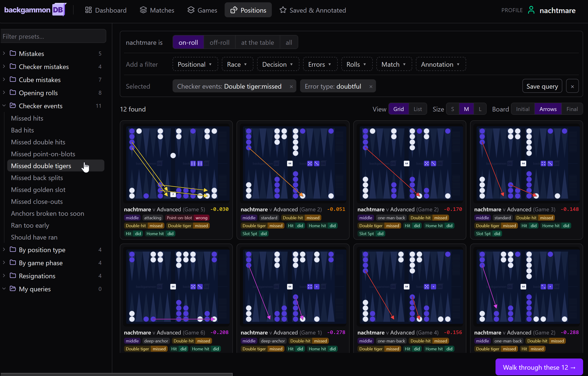588x376 pixels.
Task: Click the Cube mistakes folder icon
Action: [x=13, y=79]
